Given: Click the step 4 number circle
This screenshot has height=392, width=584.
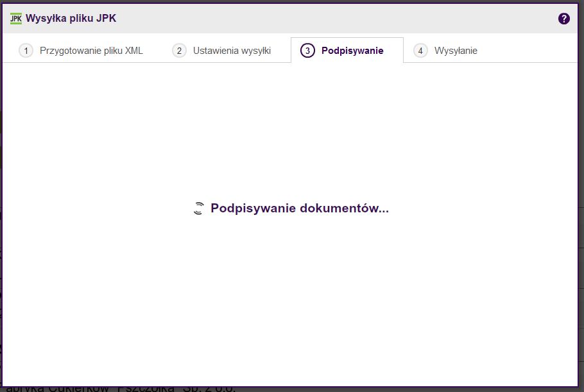Looking at the screenshot, I should (x=420, y=51).
